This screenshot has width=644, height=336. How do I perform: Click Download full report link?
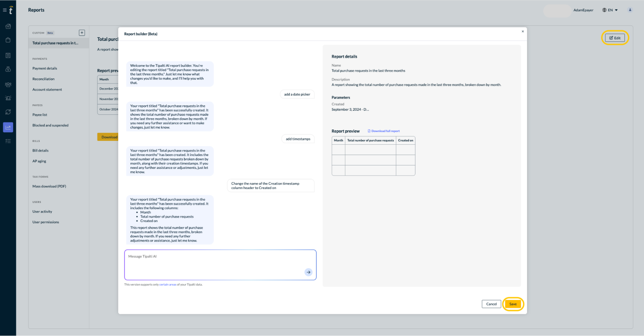point(384,131)
